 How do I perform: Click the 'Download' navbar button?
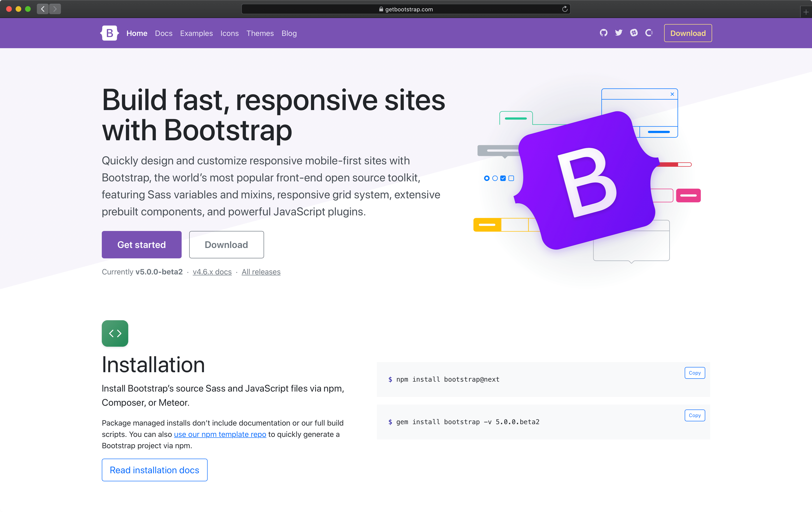point(687,32)
